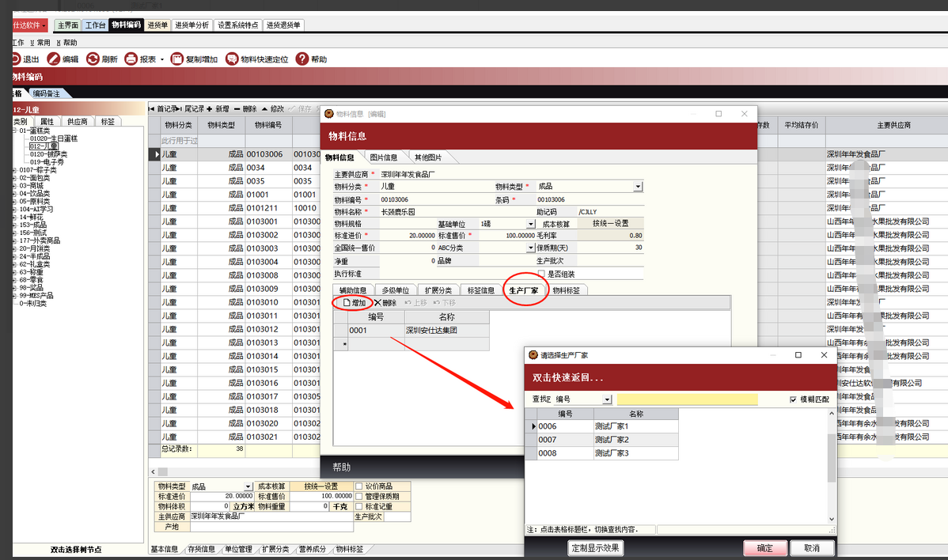
Task: Click 定制显示效果 button
Action: [595, 548]
